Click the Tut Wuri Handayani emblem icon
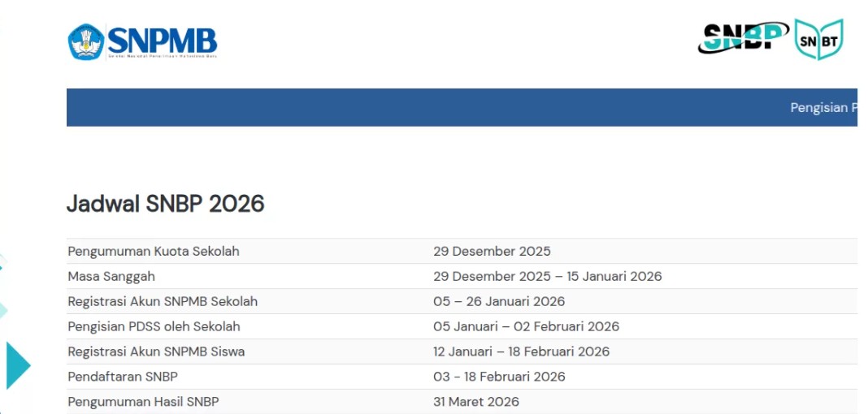The width and height of the screenshot is (868, 414). pos(85,41)
